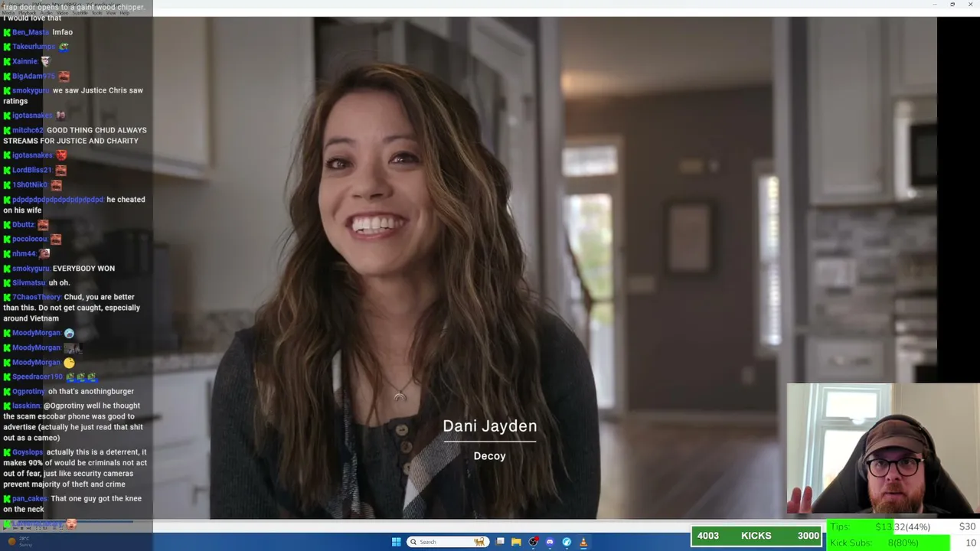Viewport: 980px width, 551px height.
Task: Minimize the VLC window
Action: (x=935, y=5)
